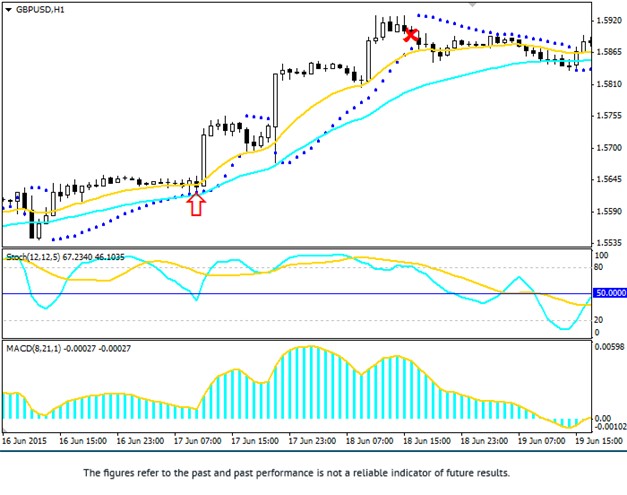Click the 19 Jun 15:00 time label
This screenshot has width=627, height=495.
[x=599, y=441]
